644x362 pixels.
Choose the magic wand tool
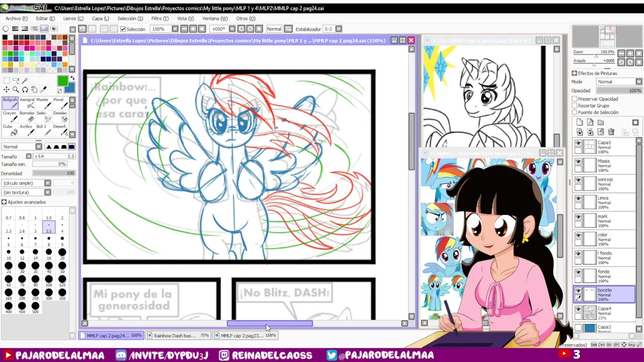tap(25, 81)
